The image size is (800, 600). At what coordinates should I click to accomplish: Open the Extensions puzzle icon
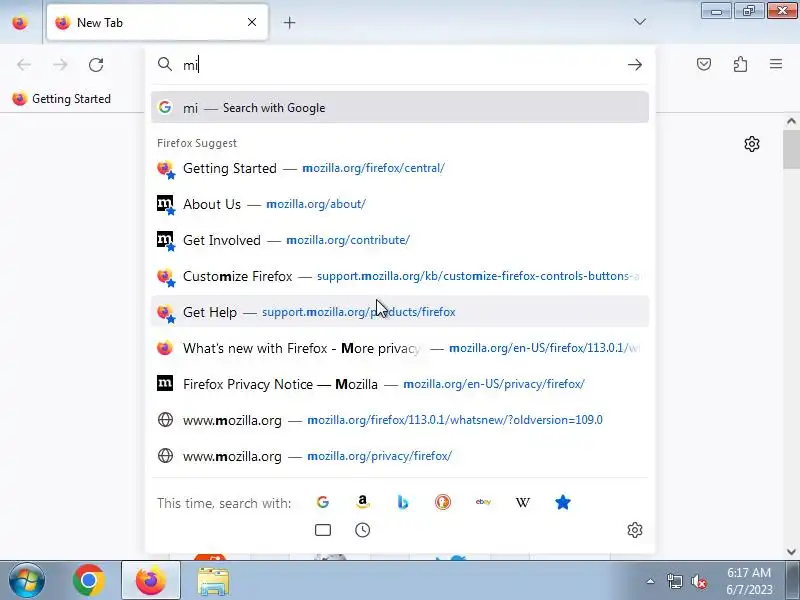[740, 64]
